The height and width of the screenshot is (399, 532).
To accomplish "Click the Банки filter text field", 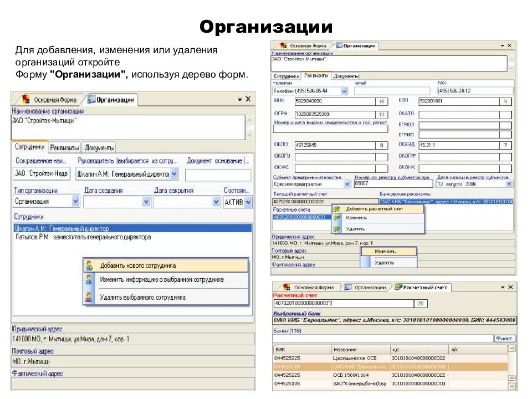I will (383, 338).
